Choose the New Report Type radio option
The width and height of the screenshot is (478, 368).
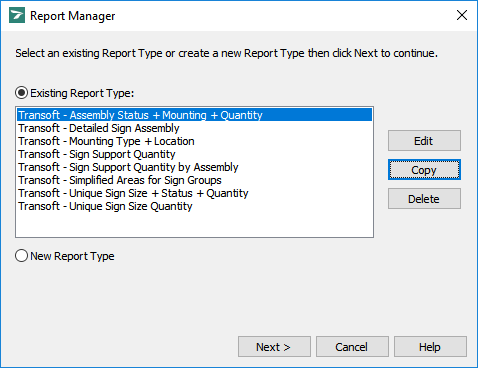[21, 256]
